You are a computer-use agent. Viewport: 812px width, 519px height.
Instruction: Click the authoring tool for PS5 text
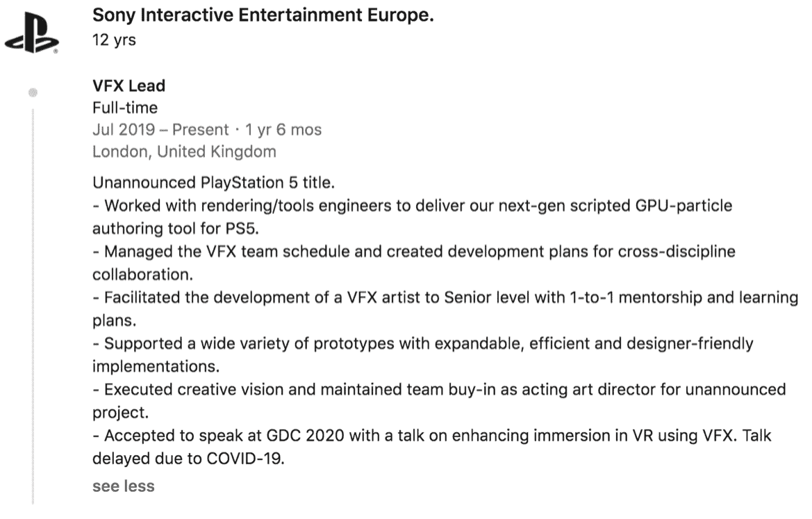point(176,229)
